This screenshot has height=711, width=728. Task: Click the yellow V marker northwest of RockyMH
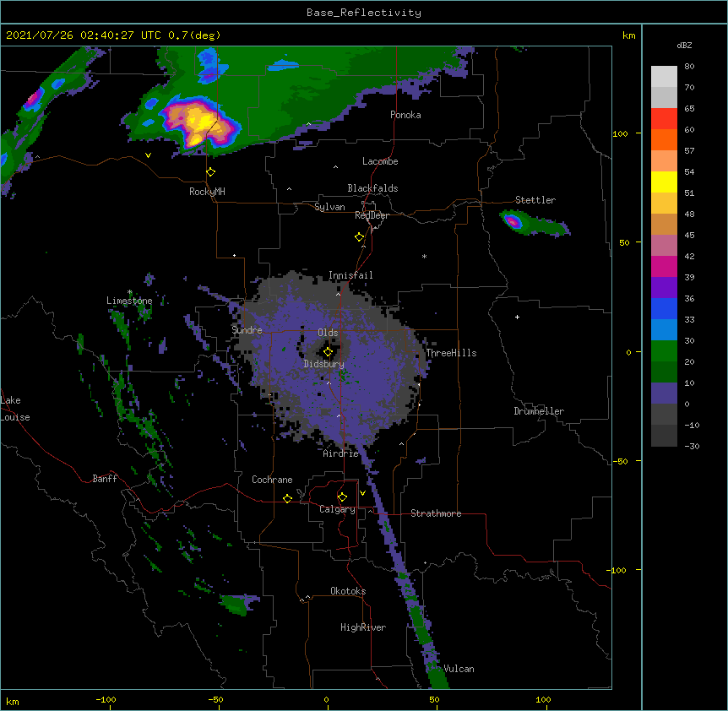tap(148, 155)
